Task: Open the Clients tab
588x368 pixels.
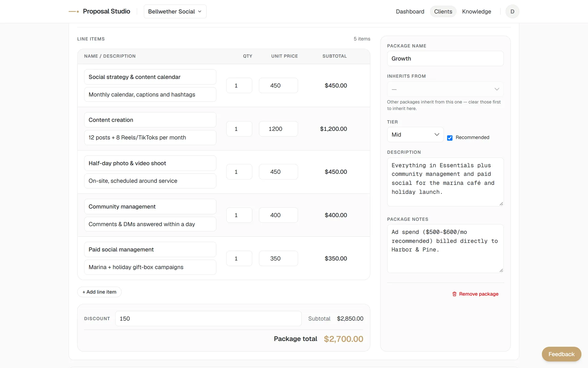Action: pyautogui.click(x=443, y=11)
